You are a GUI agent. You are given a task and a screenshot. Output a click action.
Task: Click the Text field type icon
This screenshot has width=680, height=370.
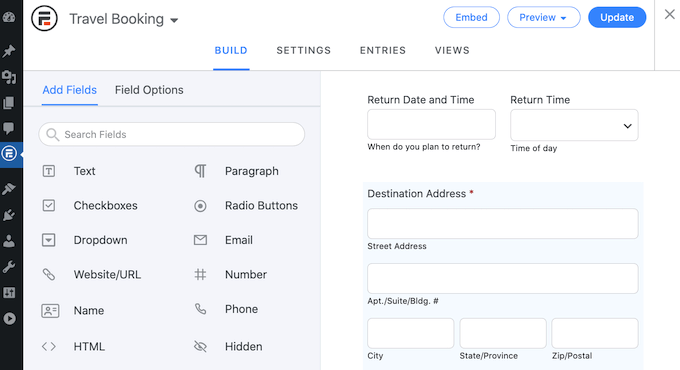coord(49,171)
